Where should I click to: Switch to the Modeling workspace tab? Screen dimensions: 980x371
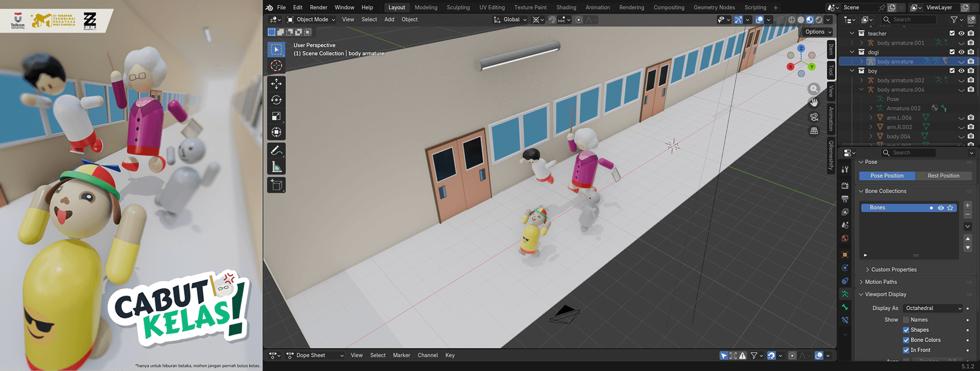click(x=426, y=7)
